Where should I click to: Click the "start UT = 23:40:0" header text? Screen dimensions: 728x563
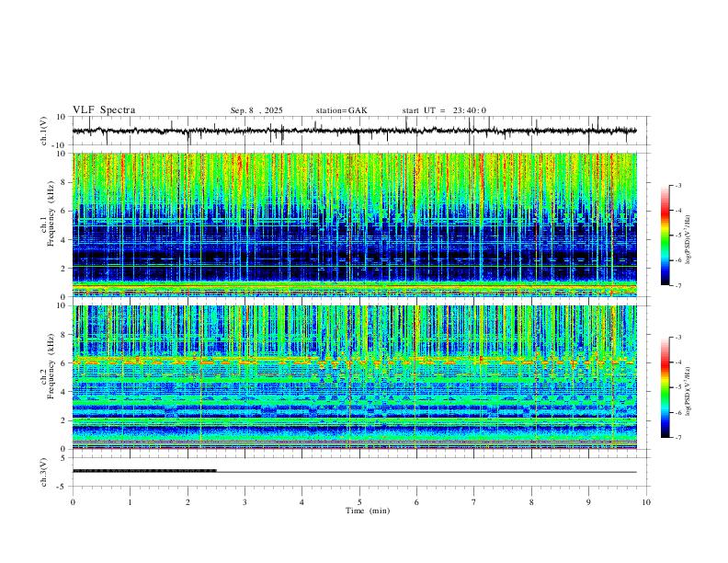444,110
